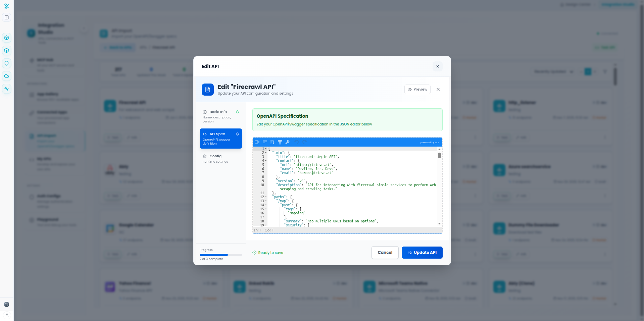Open the cube icon in left sidebar

click(x=7, y=38)
